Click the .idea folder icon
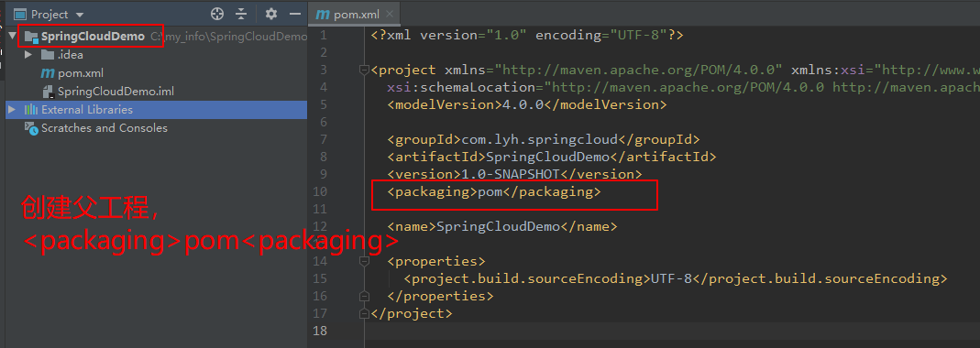The width and height of the screenshot is (980, 348). 48,55
